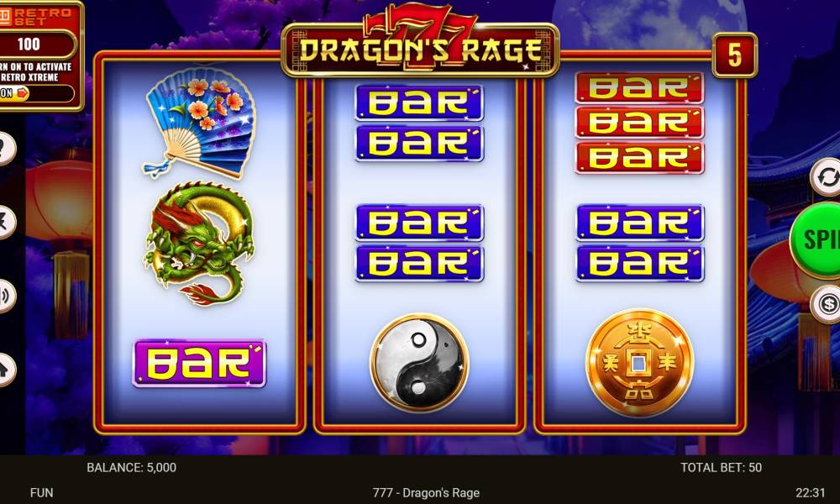The image size is (840, 504).
Task: Open the autoplay circular arrows icon
Action: (826, 177)
